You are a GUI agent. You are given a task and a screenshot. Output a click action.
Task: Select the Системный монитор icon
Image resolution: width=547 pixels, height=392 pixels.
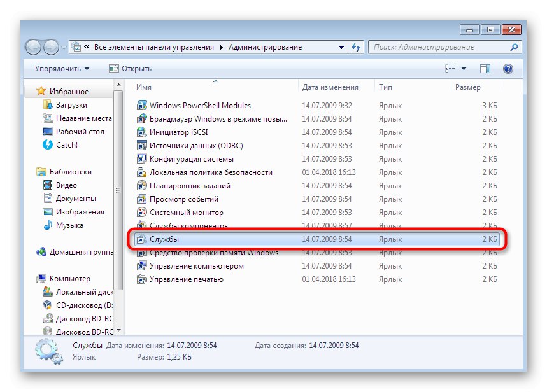click(x=141, y=213)
